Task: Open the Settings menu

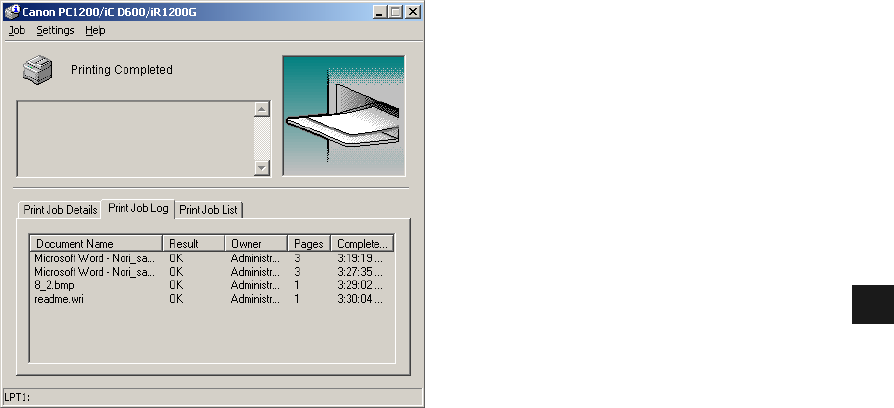Action: point(55,31)
